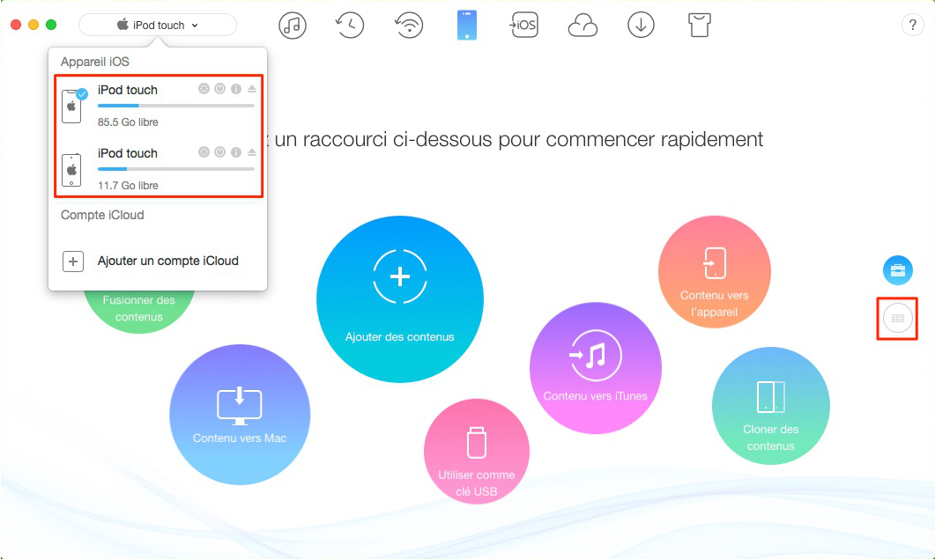Eject the iPod touch with 85.5 Go free

point(252,89)
